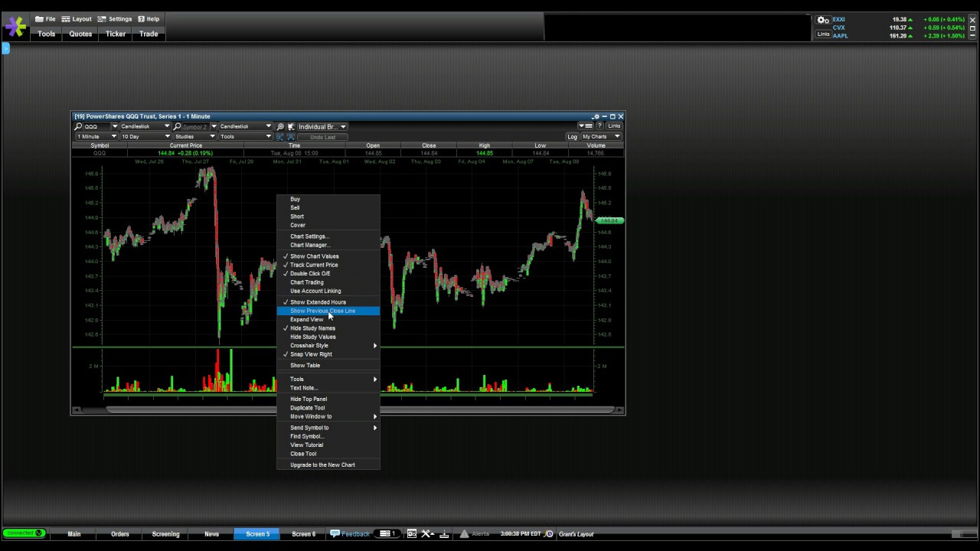
Task: Switch to the Orders tab
Action: pos(120,533)
